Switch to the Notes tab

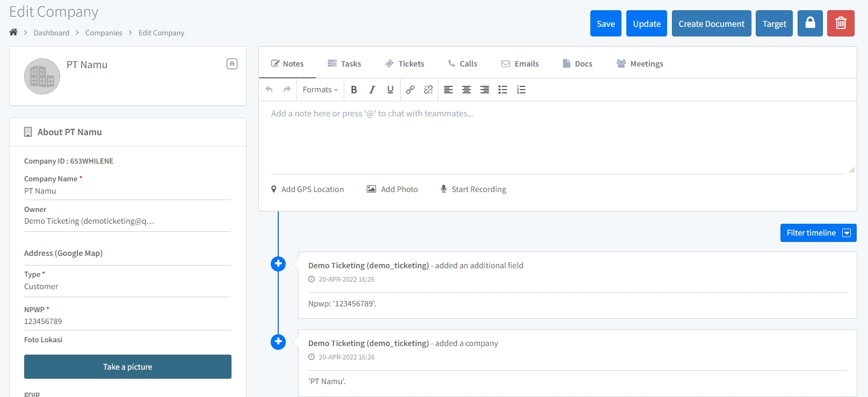pos(287,63)
